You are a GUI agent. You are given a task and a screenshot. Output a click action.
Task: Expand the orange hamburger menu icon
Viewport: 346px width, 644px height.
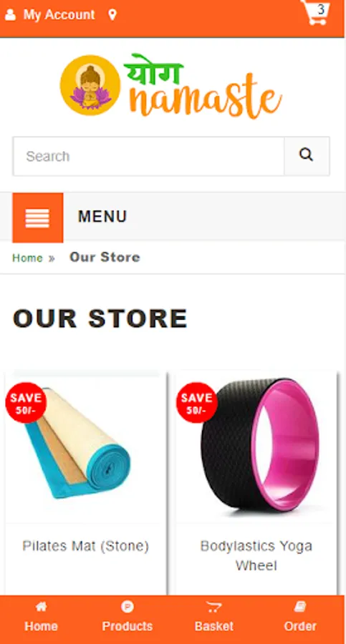point(38,218)
